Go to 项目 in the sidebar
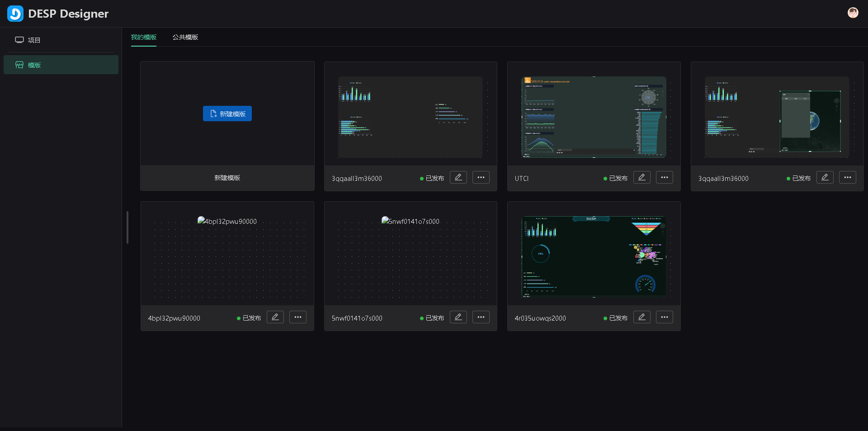The image size is (868, 431). [x=34, y=40]
